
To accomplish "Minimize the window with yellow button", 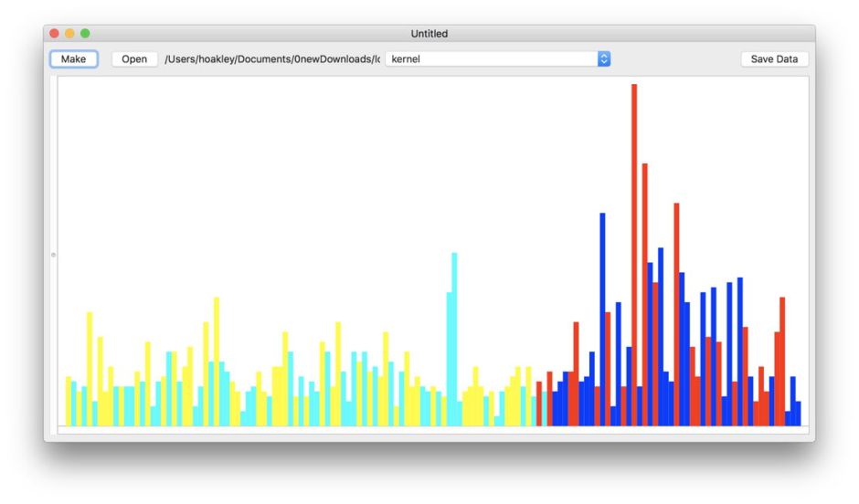I will click(69, 34).
